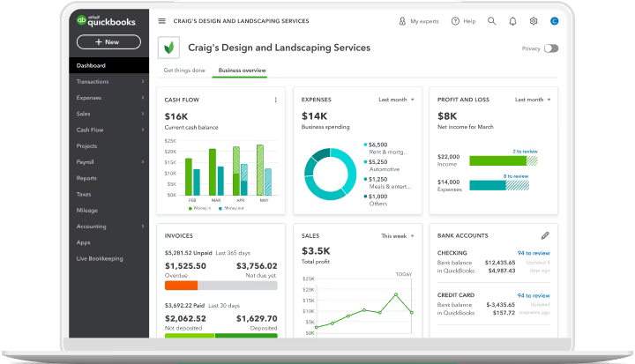The width and height of the screenshot is (635, 364).
Task: Click $2,062.52 Not deposited amount
Action: (x=185, y=319)
